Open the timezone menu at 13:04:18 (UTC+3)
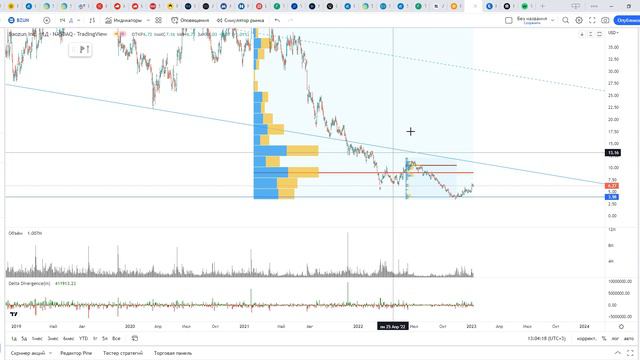The width and height of the screenshot is (640, 360). (547, 338)
